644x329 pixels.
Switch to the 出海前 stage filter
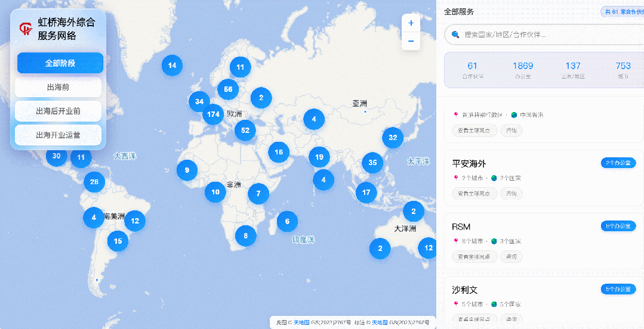[58, 87]
